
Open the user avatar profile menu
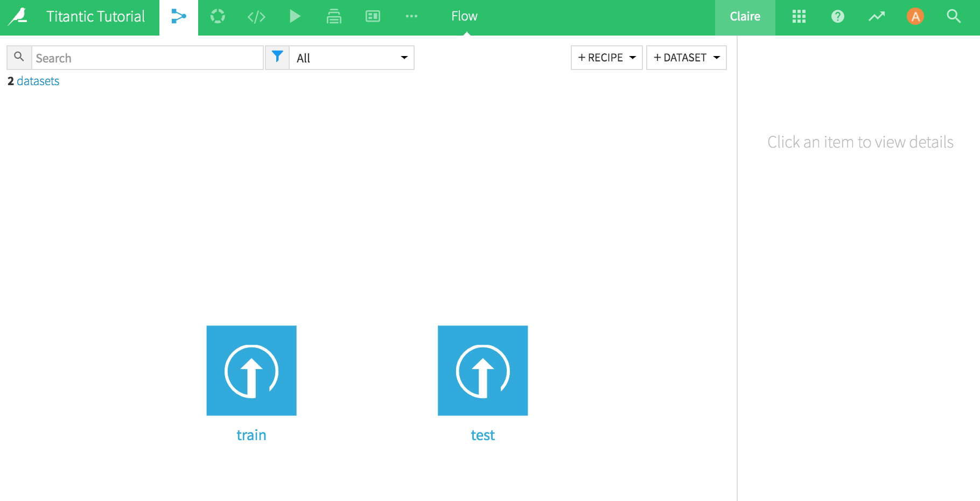point(915,17)
